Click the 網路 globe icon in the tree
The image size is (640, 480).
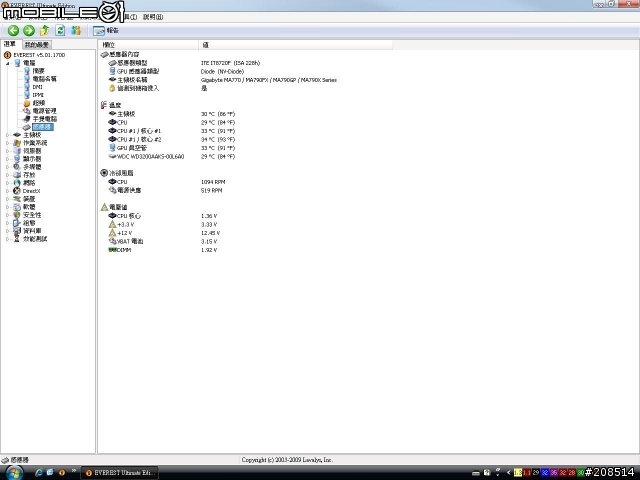[17, 183]
